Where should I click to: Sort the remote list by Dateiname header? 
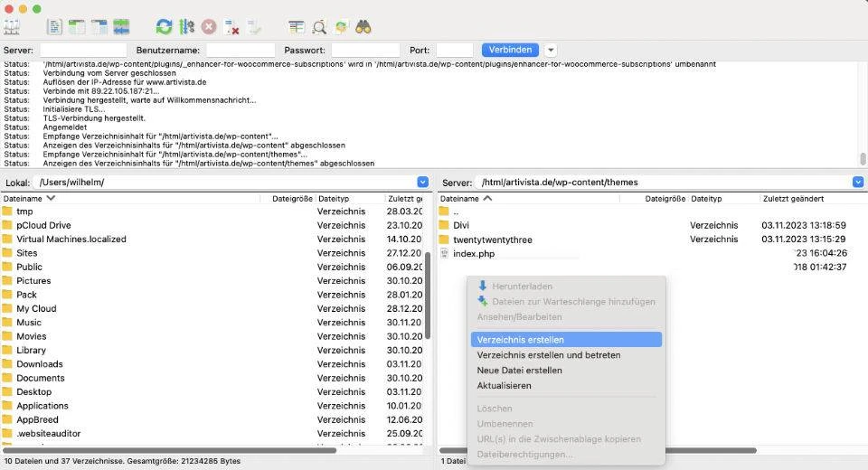(529, 198)
